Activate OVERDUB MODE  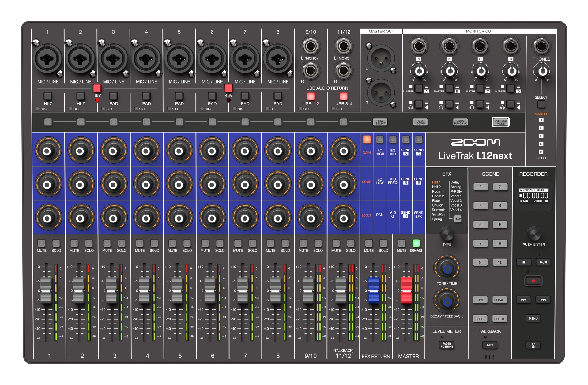click(500, 122)
